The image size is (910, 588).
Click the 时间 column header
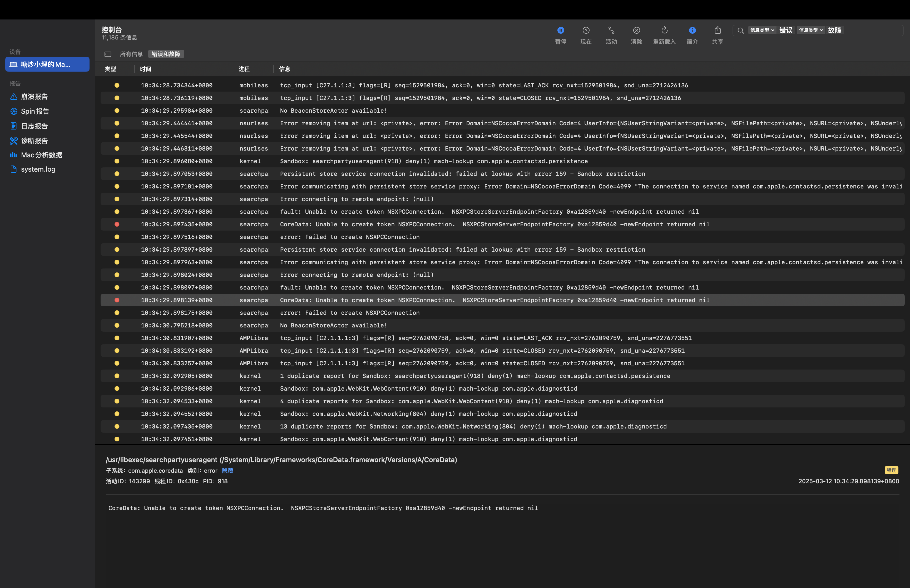click(x=146, y=69)
